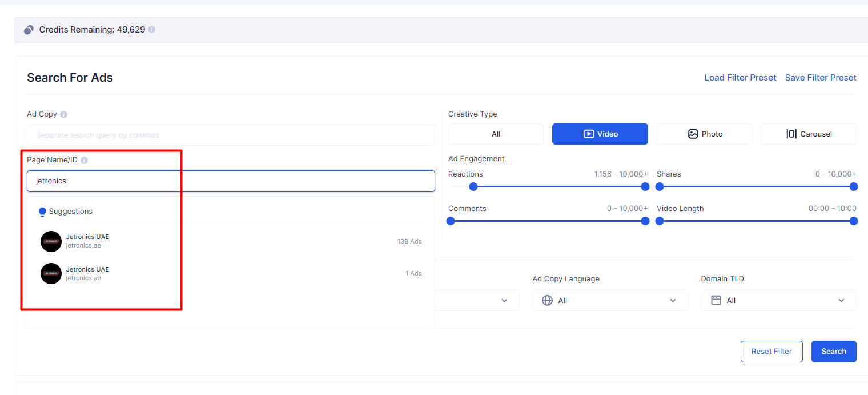Screen dimensions: 868x395
Task: Click the Jetronics UAE logo with 138 Ads
Action: coord(51,241)
